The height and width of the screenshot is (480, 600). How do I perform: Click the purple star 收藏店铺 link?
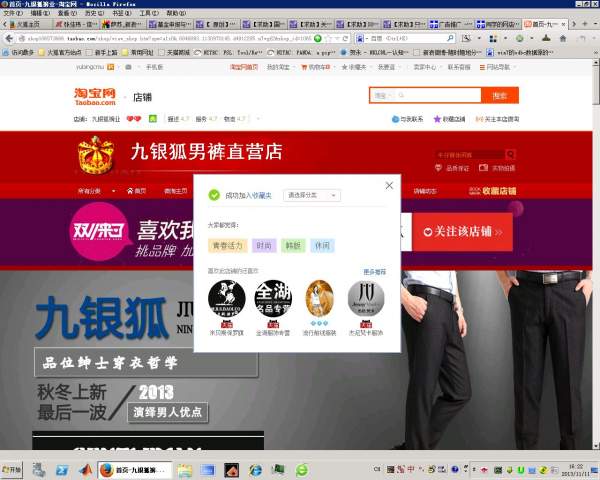coord(449,119)
